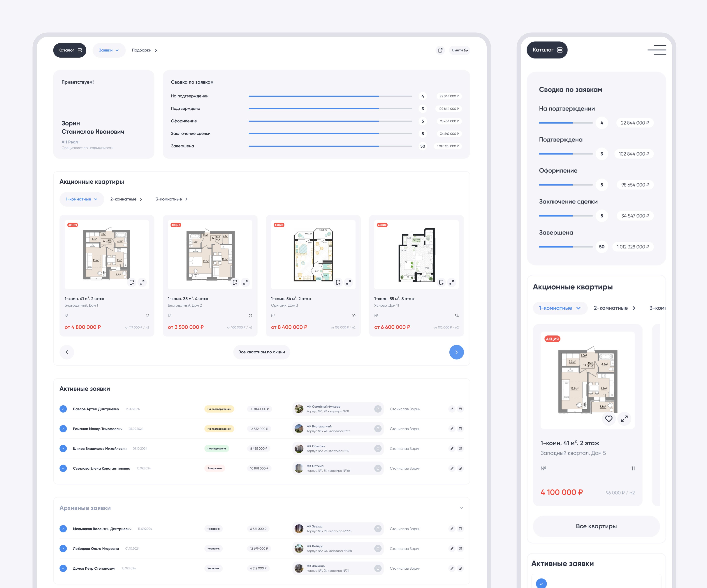
Task: Collapse the Архивные заявки section
Action: tap(461, 508)
